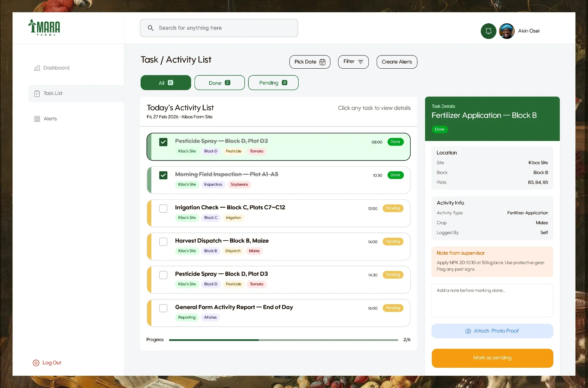The image size is (588, 388).
Task: Click the search input field
Action: 219,28
